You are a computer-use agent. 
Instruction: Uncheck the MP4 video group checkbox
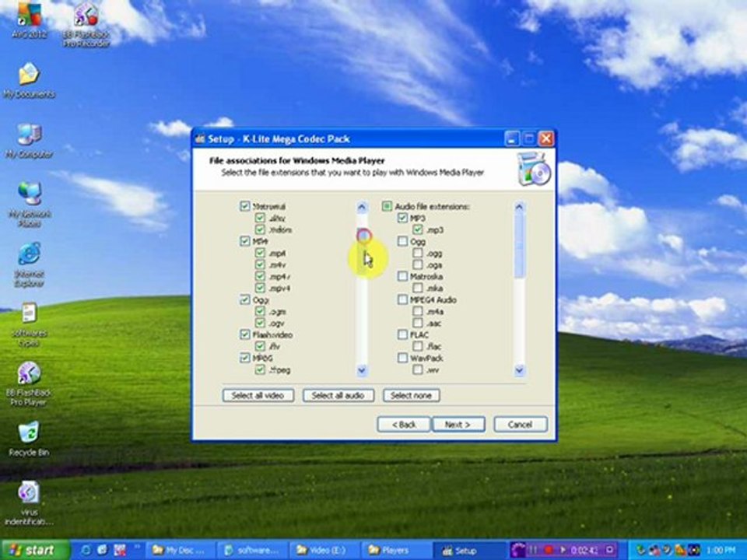(244, 241)
